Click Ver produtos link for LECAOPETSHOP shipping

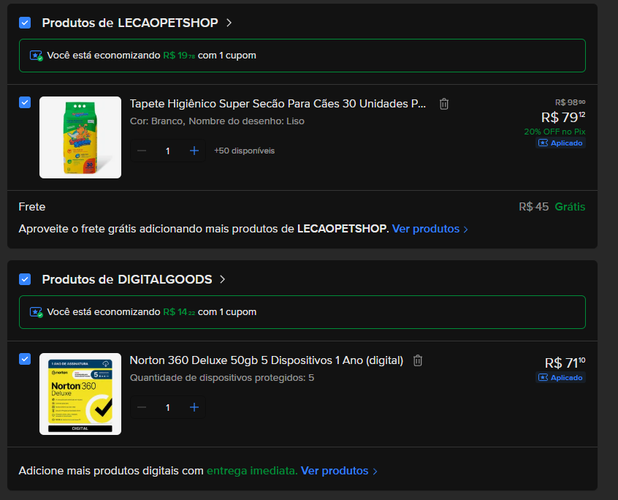430,229
